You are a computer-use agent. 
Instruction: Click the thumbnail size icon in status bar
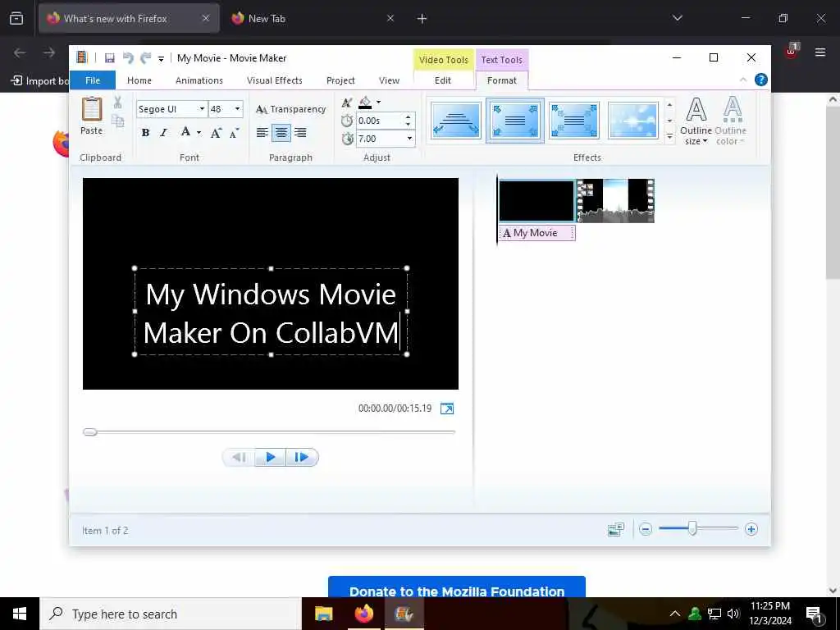click(x=616, y=529)
